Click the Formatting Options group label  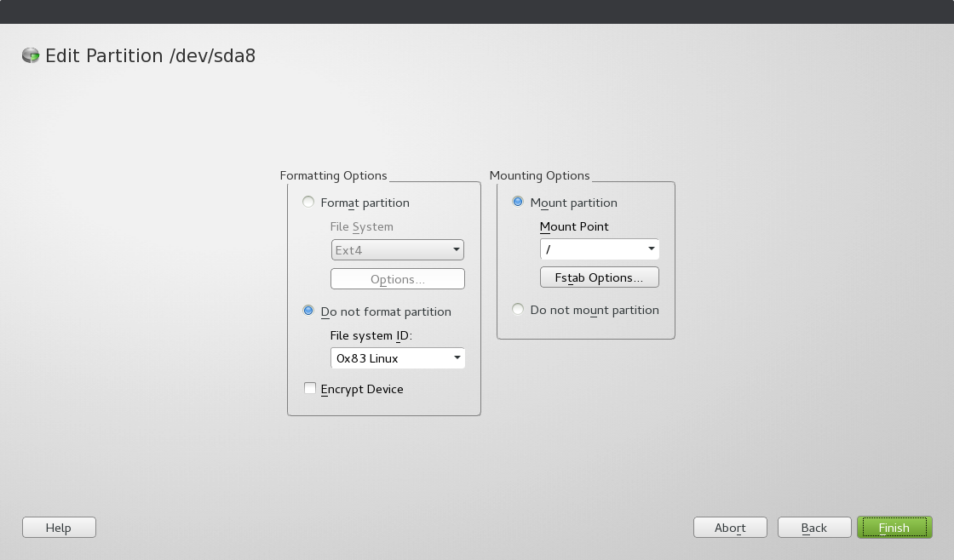tap(333, 175)
